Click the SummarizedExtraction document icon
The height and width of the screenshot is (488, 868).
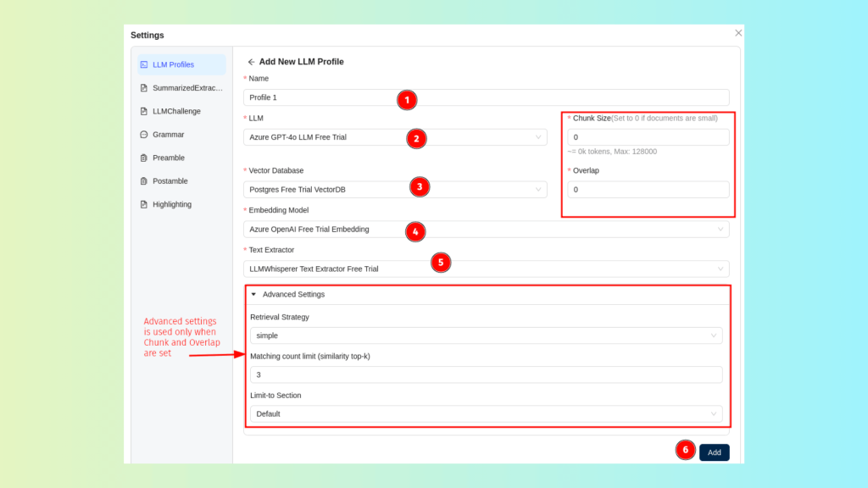(x=144, y=88)
